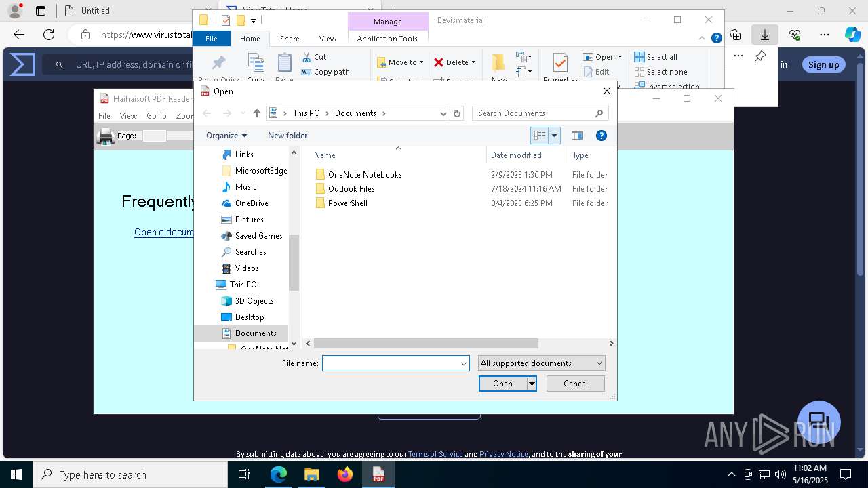Click Sign up on VirusTotal page

click(x=823, y=64)
